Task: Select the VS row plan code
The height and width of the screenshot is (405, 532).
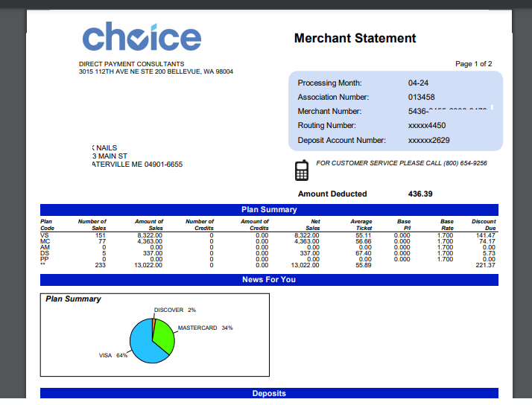Action: 44,235
